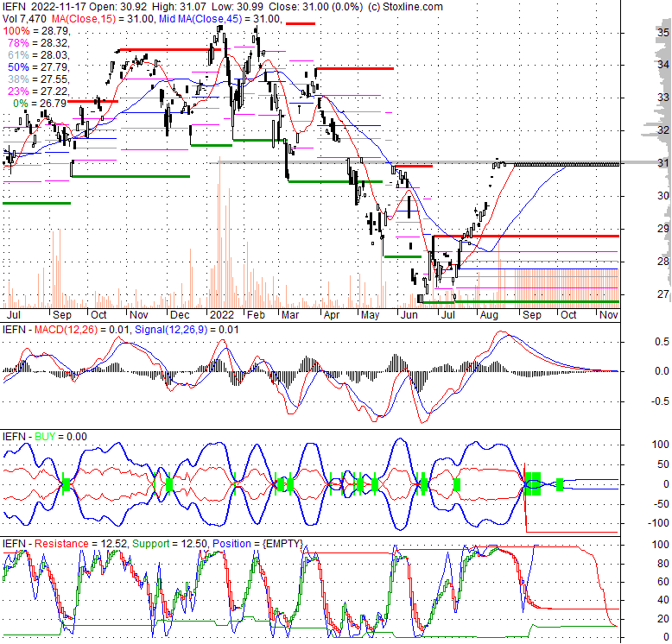Click the 35 price-axis label
Screen dimensions: 672x644
pyautogui.click(x=663, y=33)
